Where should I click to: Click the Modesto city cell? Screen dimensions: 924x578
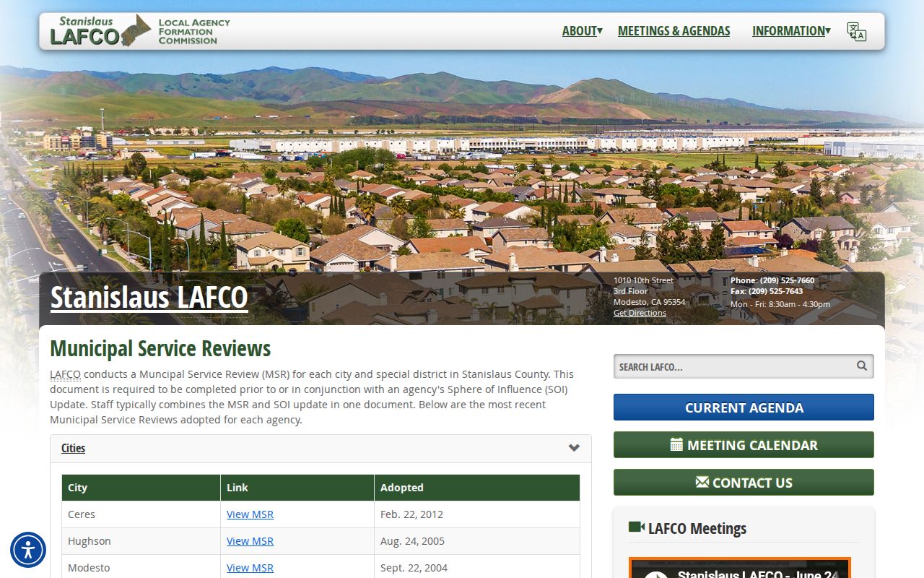click(141, 566)
